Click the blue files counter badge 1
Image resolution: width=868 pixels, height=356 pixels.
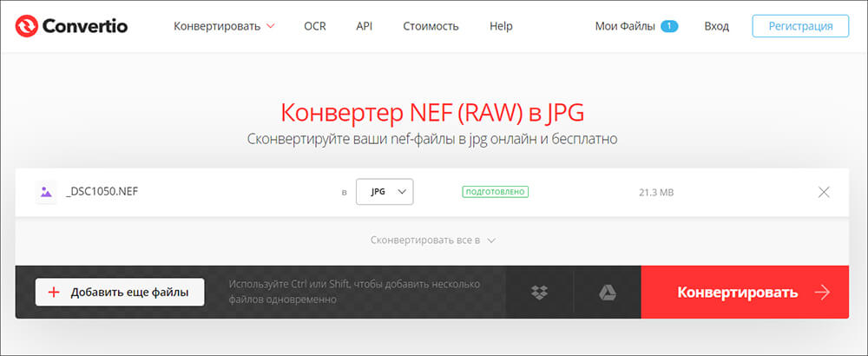tap(669, 26)
